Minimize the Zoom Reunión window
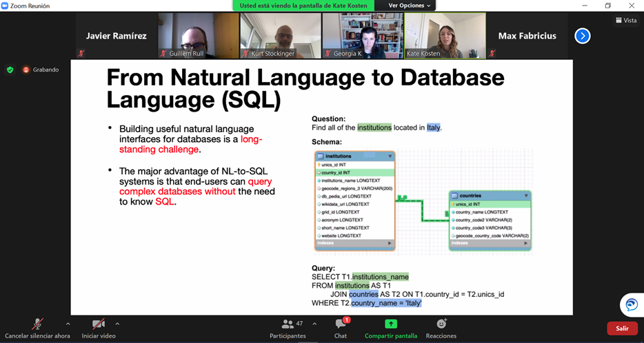This screenshot has width=644, height=343. click(585, 6)
